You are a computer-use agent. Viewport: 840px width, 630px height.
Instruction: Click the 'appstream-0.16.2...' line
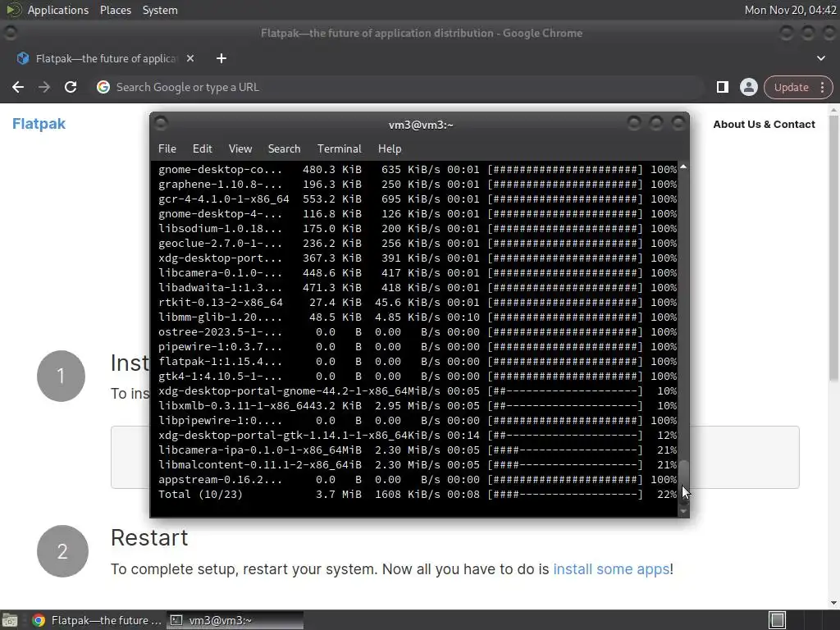418,479
